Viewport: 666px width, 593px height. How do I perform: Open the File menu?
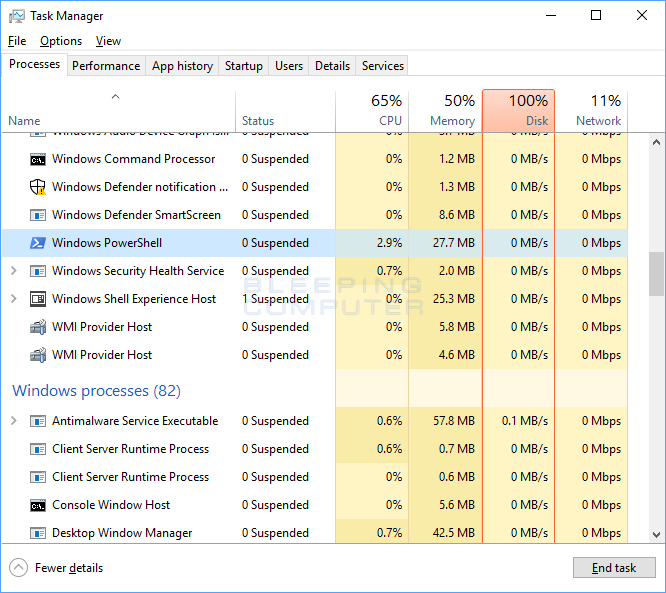[17, 41]
